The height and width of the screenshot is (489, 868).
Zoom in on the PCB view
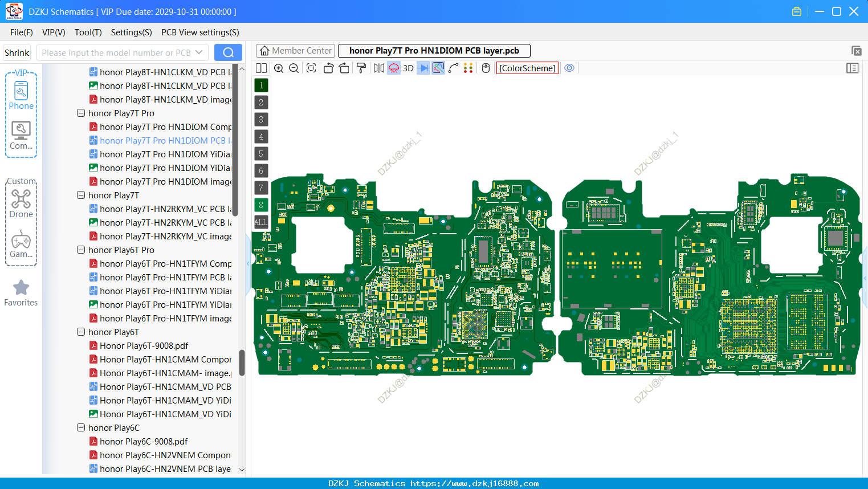[x=279, y=68]
